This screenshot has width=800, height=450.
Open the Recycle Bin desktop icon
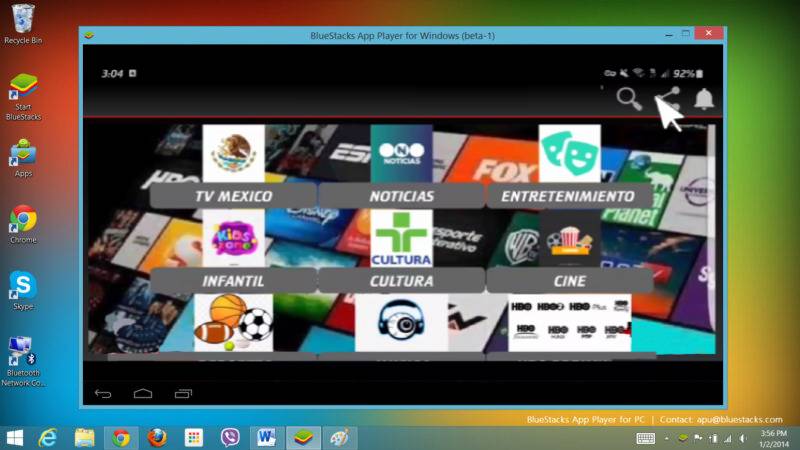click(23, 24)
